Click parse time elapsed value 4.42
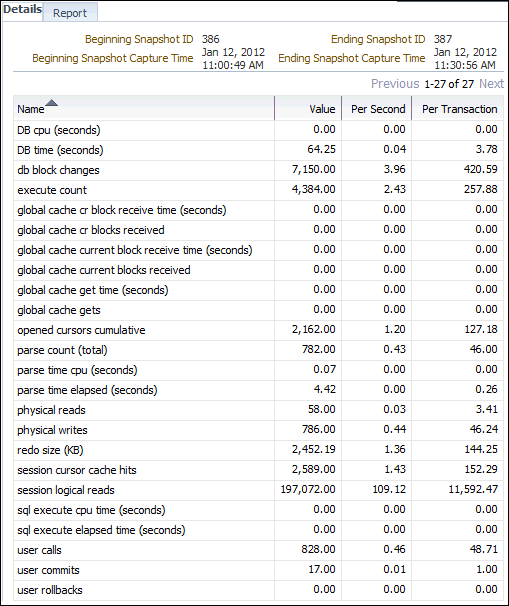The image size is (509, 606). [324, 390]
